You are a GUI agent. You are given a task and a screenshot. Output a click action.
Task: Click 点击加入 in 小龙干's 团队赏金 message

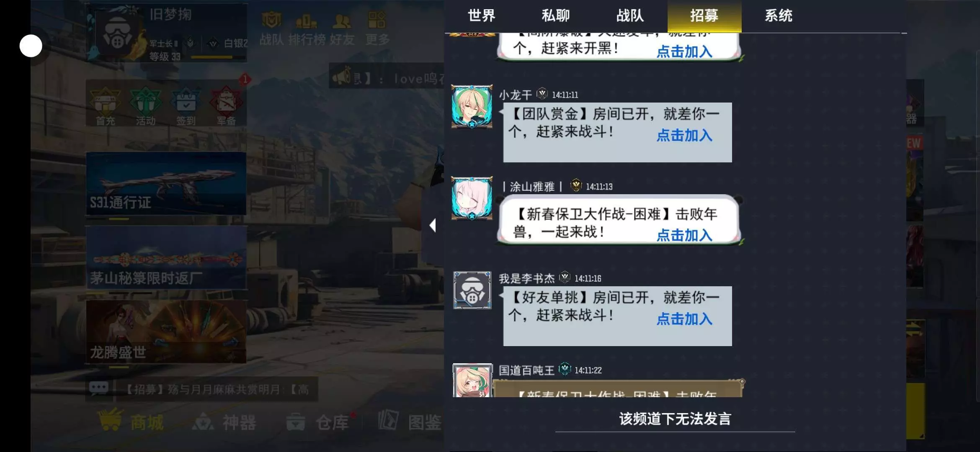point(684,135)
